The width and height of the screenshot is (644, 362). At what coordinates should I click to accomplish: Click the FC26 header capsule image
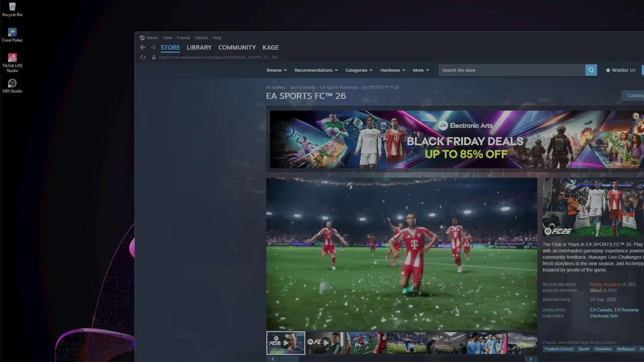pos(593,207)
